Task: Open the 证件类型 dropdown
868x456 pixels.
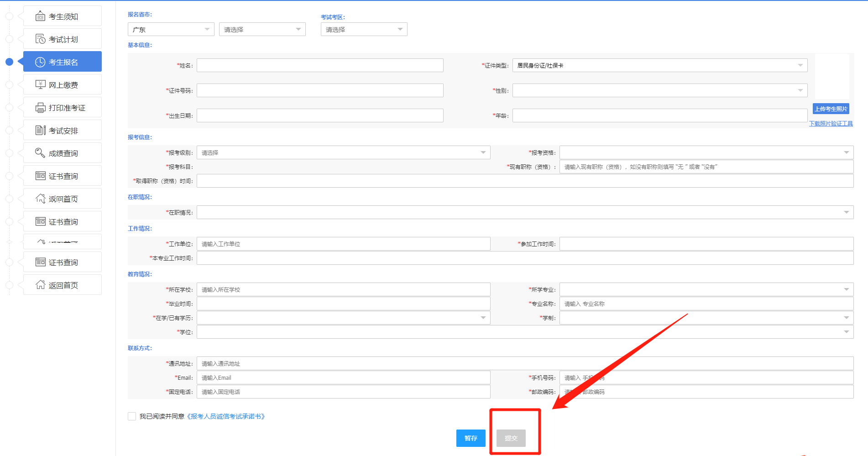Action: [660, 65]
